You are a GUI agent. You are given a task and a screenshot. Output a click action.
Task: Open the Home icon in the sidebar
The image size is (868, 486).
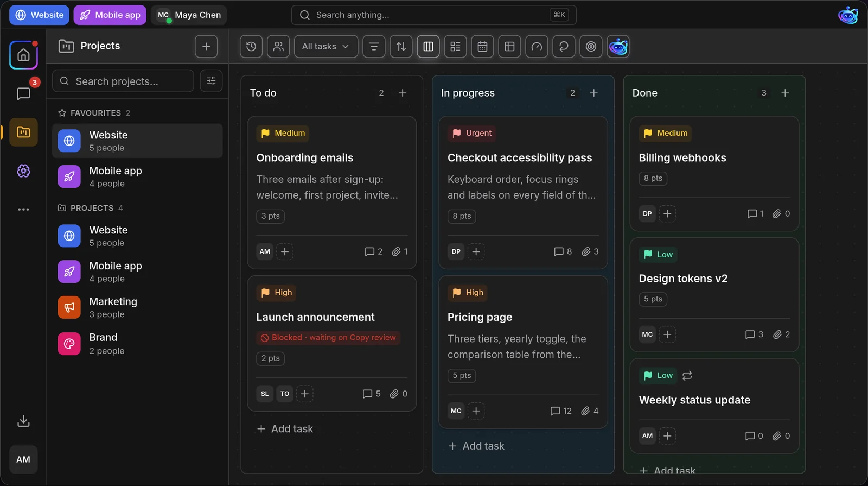pyautogui.click(x=23, y=55)
